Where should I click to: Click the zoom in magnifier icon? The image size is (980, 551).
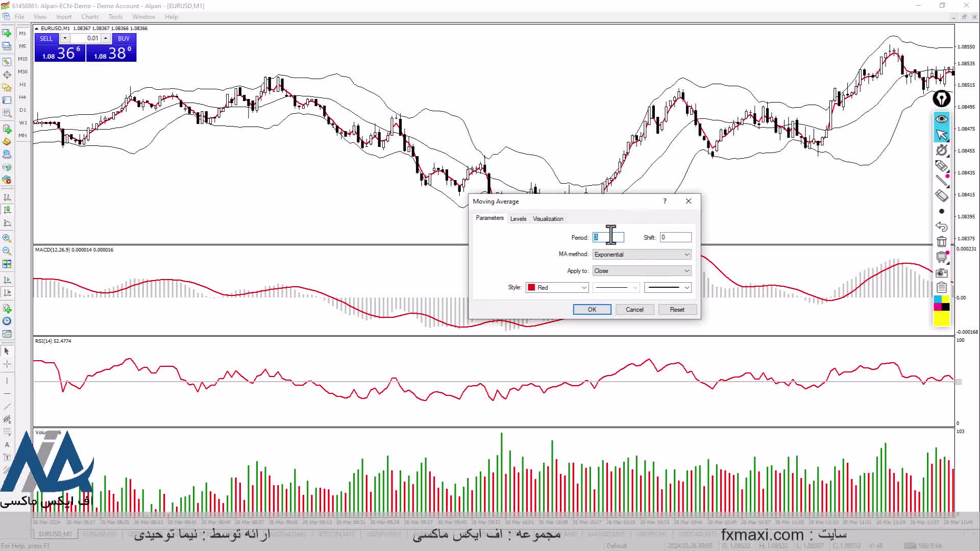7,238
